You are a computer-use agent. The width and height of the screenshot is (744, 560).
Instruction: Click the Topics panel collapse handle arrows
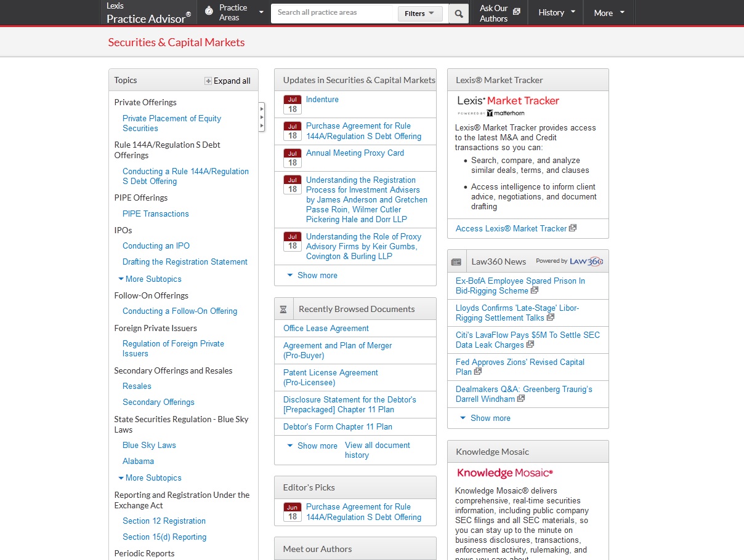click(262, 117)
